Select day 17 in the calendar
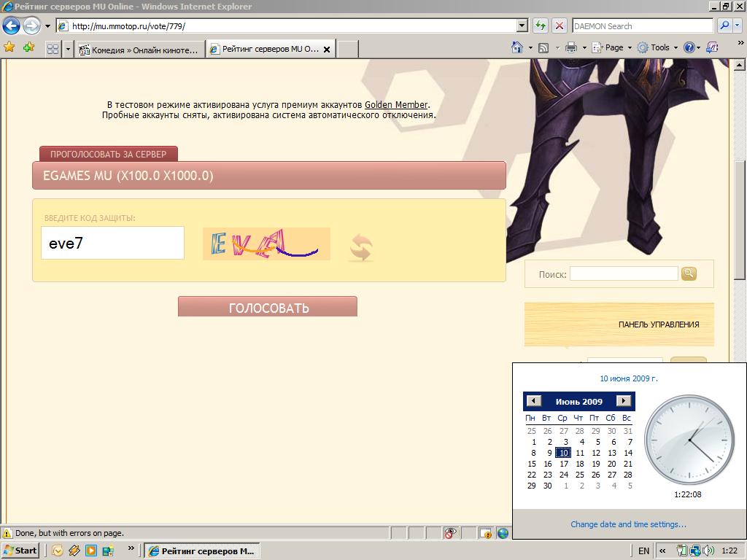Image resolution: width=747 pixels, height=560 pixels. tap(564, 464)
